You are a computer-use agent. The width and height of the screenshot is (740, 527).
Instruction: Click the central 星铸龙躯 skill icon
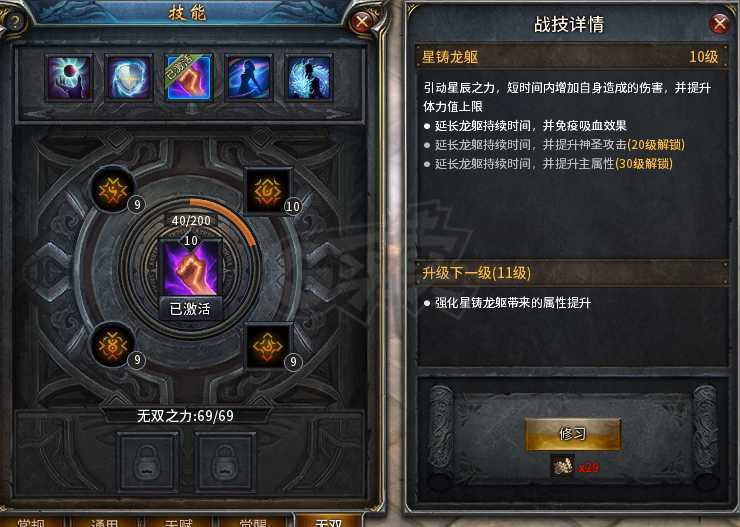coord(191,268)
